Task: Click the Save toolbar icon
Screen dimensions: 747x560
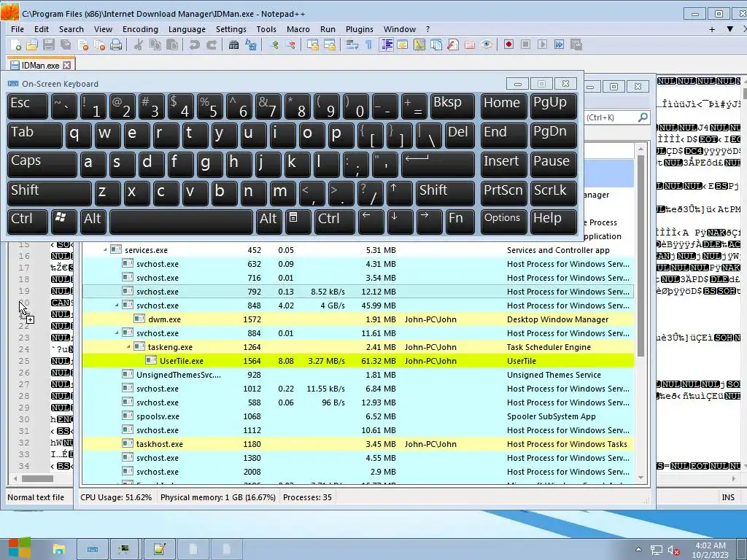Action: (x=49, y=44)
